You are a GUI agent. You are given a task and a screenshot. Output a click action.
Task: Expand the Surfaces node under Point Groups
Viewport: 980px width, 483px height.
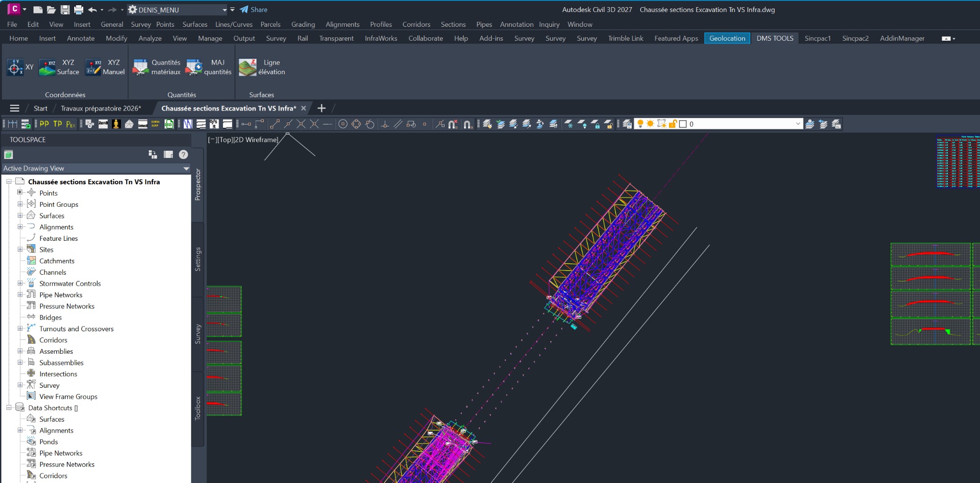click(20, 215)
